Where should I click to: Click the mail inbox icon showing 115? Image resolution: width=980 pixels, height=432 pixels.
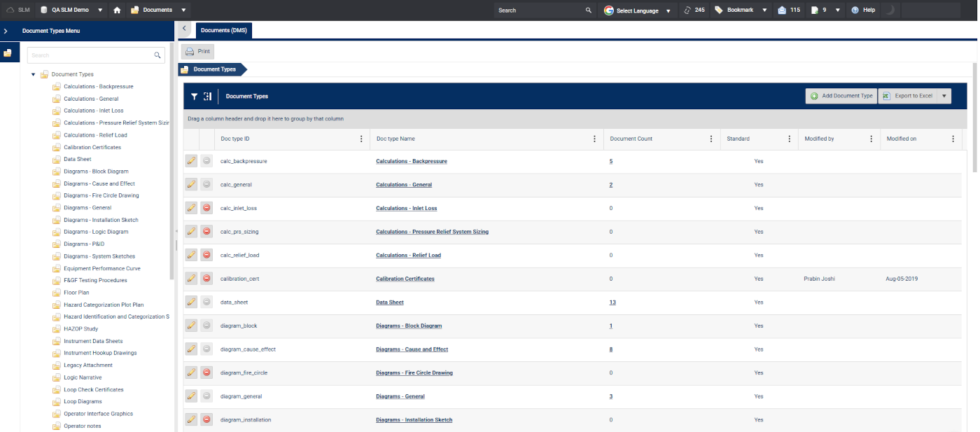(x=781, y=11)
